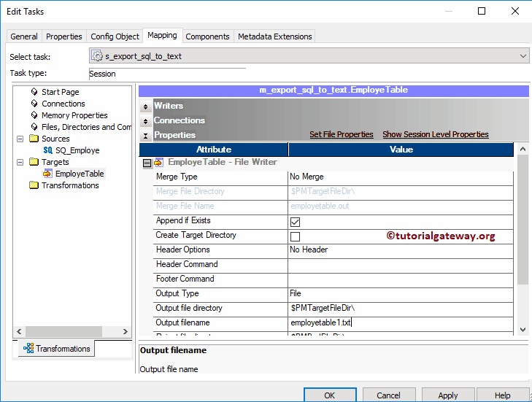Collapse EmployeTable - File Writer group
Screen dimensions: 532x402
(147, 163)
